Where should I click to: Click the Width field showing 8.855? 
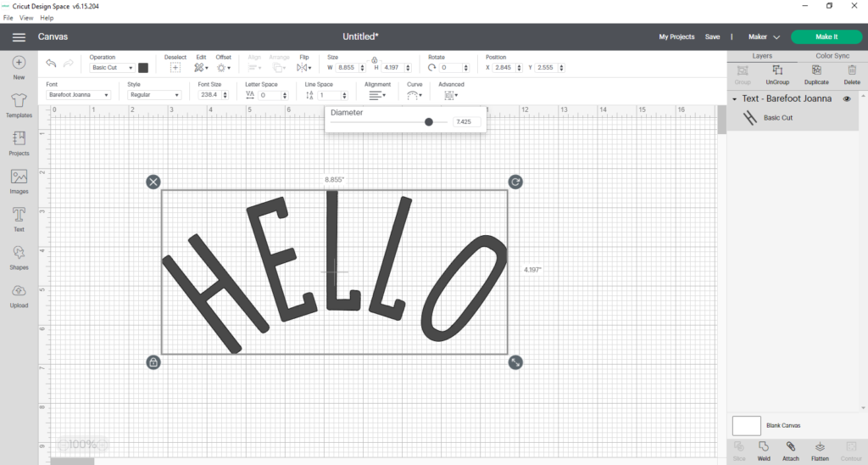347,68
